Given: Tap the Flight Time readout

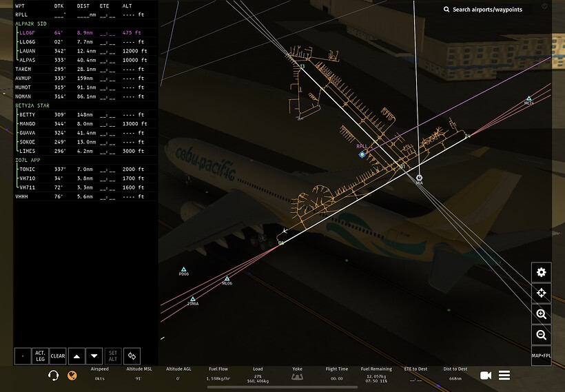Looking at the screenshot, I should pyautogui.click(x=336, y=374).
